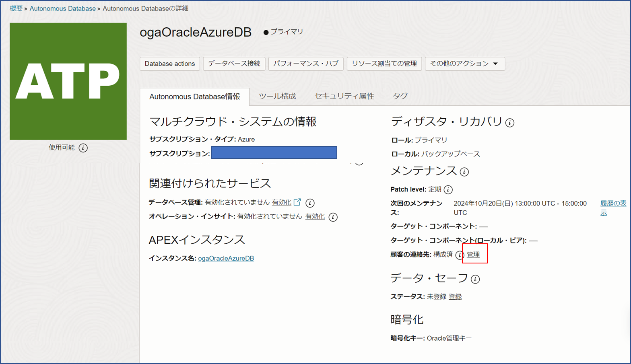Click サブスクリプション・タイプ value Azure
This screenshot has width=631, height=364.
pyautogui.click(x=246, y=139)
